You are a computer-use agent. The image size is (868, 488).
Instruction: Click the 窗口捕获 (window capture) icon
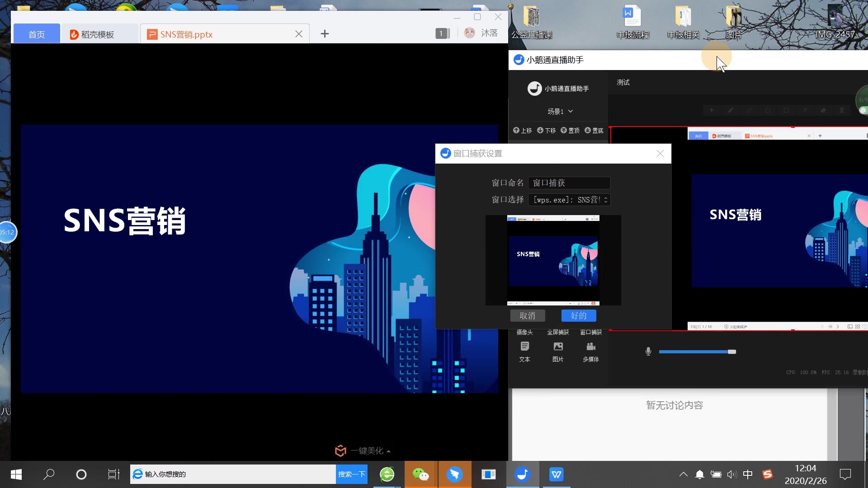pyautogui.click(x=590, y=332)
